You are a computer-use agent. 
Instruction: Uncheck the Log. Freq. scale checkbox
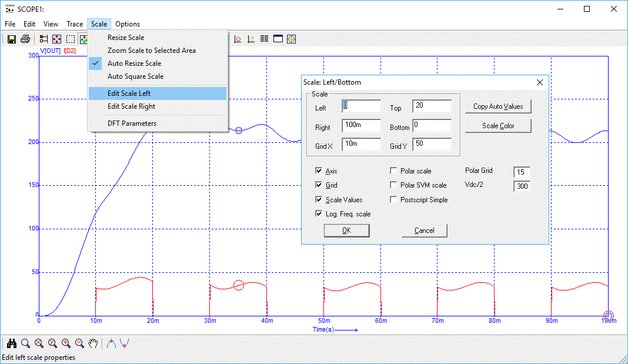pyautogui.click(x=318, y=213)
